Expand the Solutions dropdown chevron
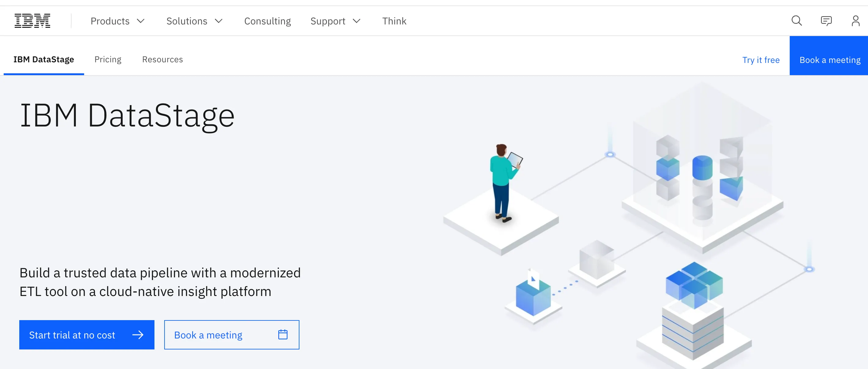Viewport: 868px width, 369px height. pos(219,21)
